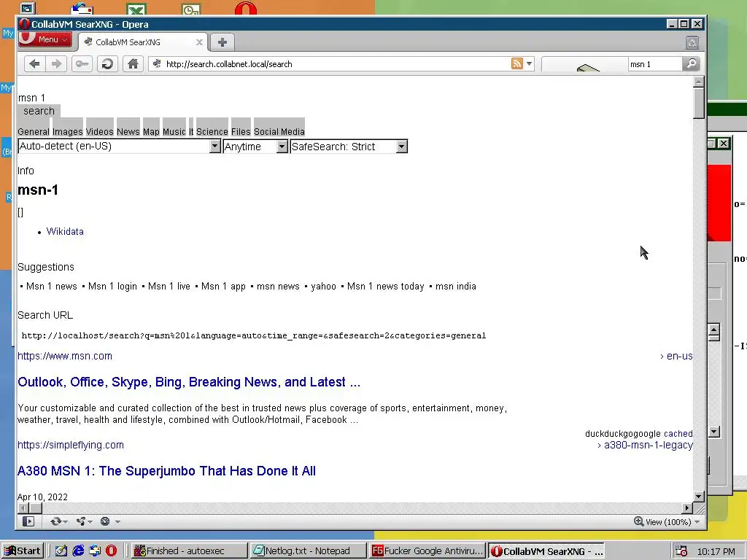Image resolution: width=747 pixels, height=560 pixels.
Task: Open the View (100%) zoom dropdown
Action: 697,522
